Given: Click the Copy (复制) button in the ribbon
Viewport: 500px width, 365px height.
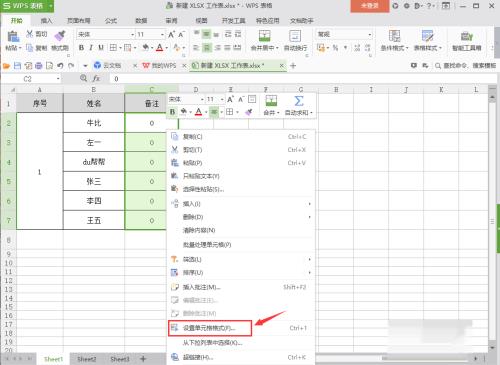Looking at the screenshot, I should 37,48.
